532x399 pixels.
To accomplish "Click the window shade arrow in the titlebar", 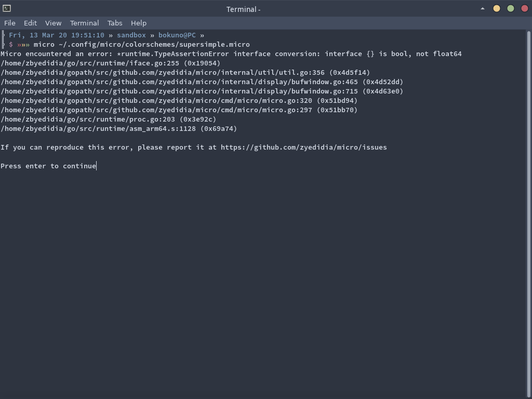I will coord(482,9).
